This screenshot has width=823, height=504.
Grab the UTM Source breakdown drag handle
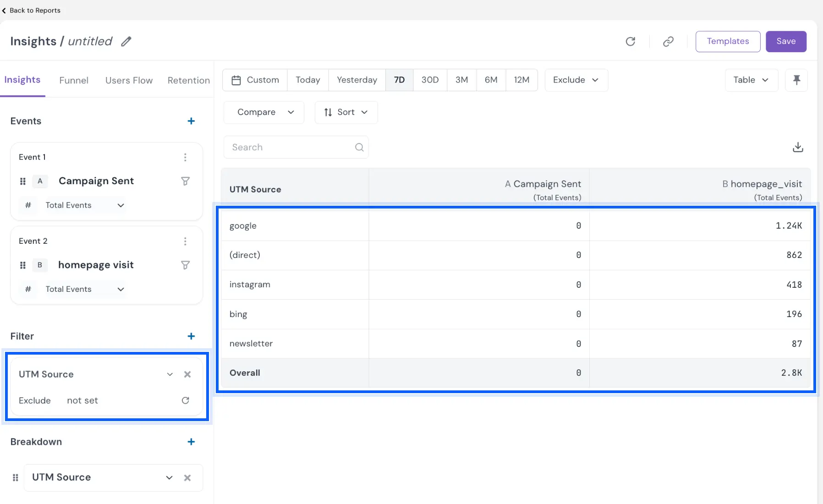[x=15, y=477]
